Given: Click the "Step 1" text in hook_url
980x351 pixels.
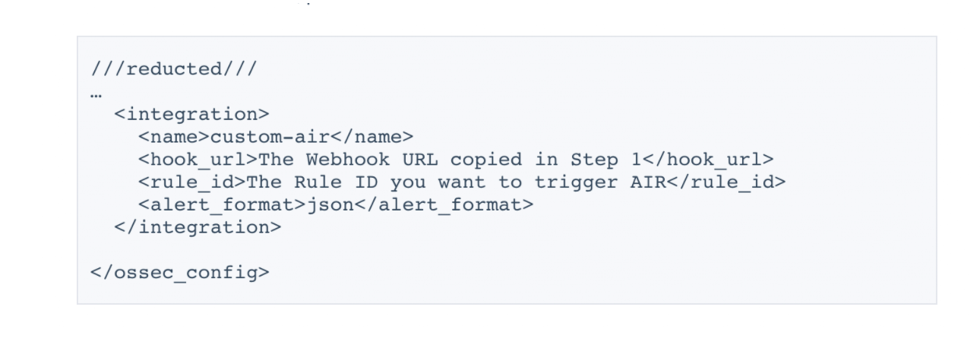Looking at the screenshot, I should 600,160.
